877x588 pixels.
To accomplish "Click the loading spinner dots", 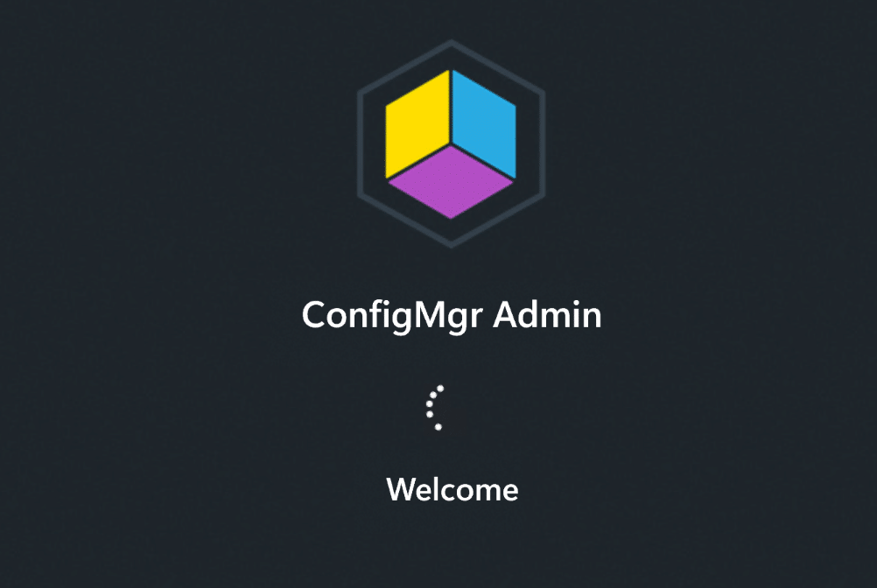I will coord(435,408).
